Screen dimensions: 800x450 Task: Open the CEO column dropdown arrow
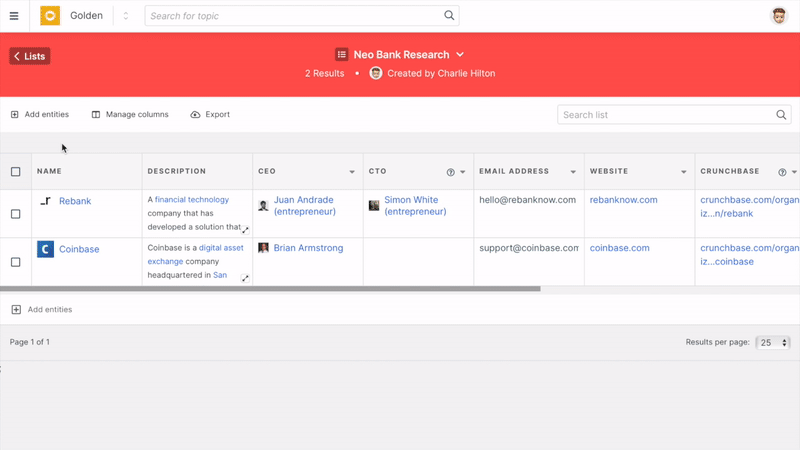[x=352, y=172]
